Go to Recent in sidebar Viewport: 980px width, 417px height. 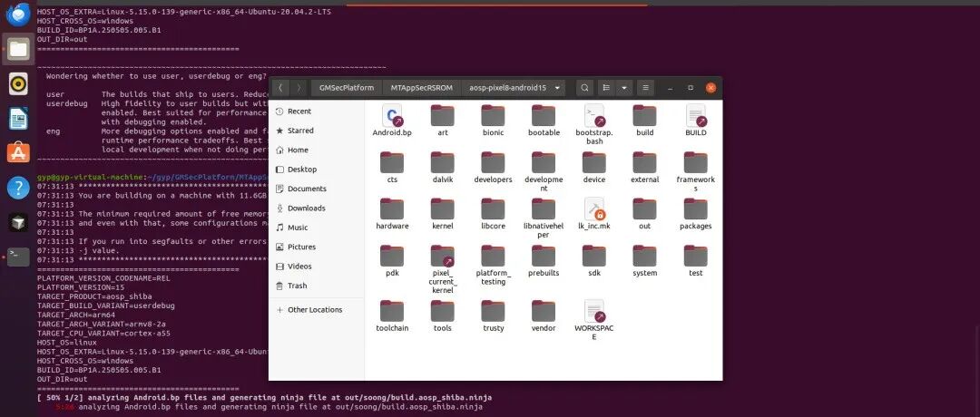(x=317, y=112)
